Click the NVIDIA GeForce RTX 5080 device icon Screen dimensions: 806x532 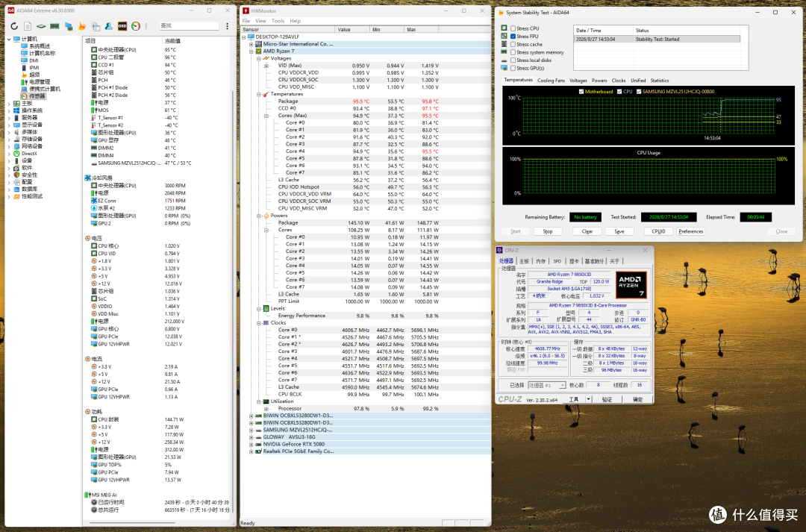click(x=258, y=444)
